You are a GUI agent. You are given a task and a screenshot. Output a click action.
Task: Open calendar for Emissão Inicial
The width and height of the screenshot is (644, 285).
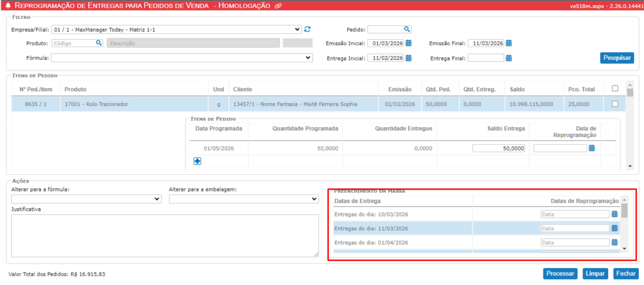click(408, 43)
